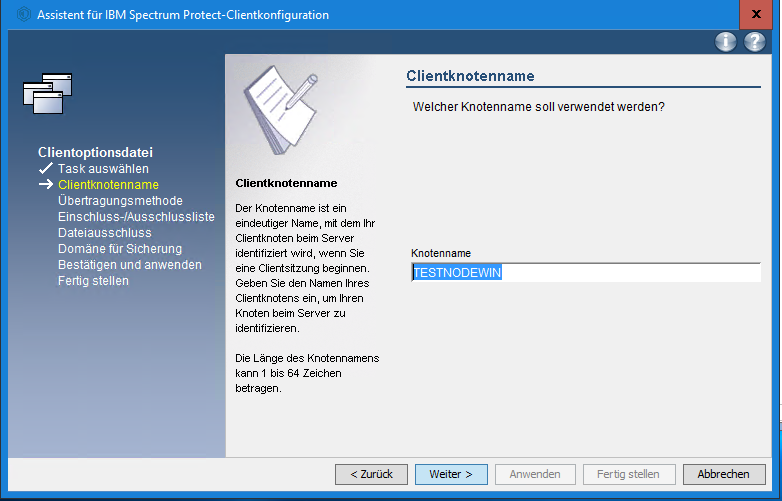Click the info icon in the top-right corner
The width and height of the screenshot is (782, 501).
tap(725, 42)
